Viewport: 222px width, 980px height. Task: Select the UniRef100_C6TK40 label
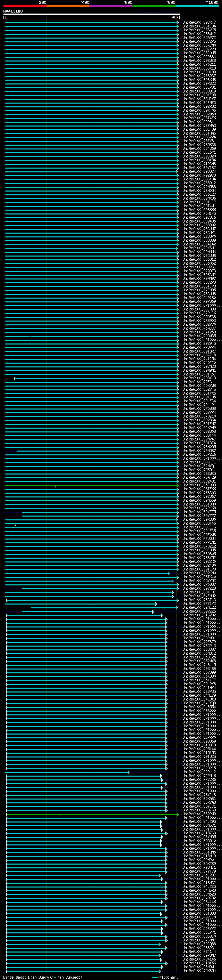pos(199,577)
